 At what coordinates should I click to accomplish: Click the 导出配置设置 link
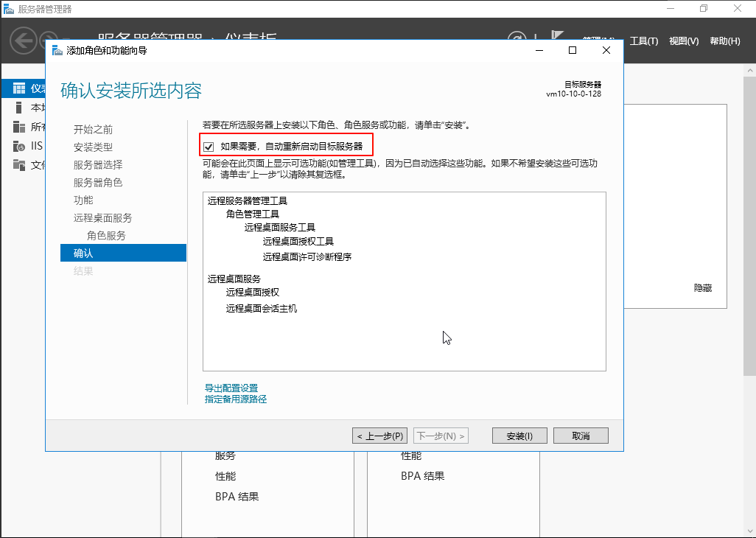click(231, 388)
